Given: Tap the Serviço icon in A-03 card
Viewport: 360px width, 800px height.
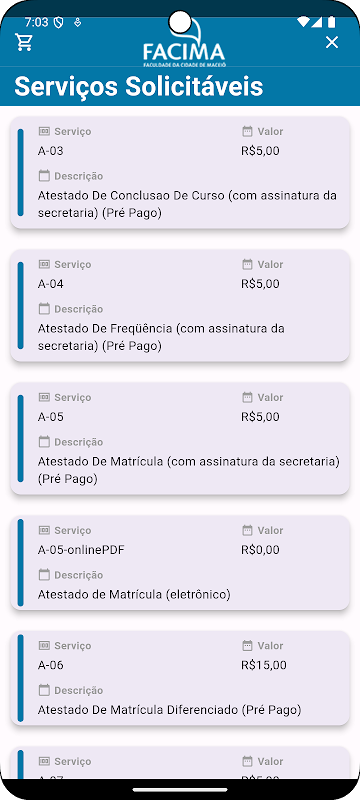Looking at the screenshot, I should (x=44, y=131).
